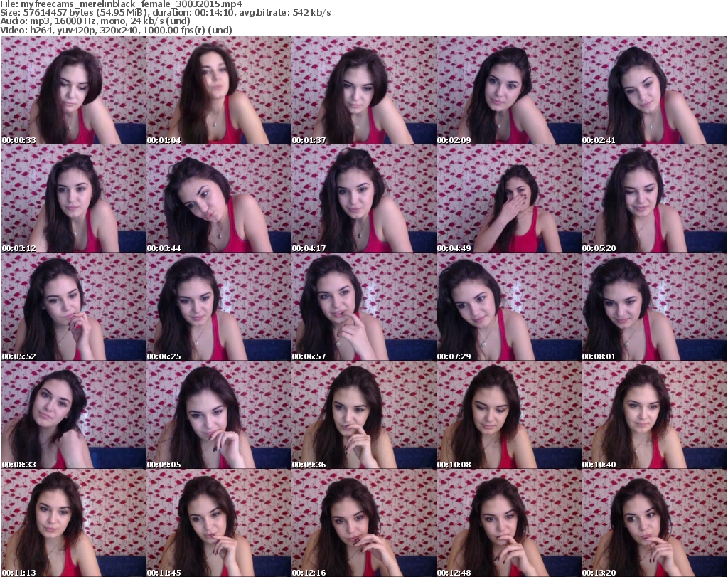
Task: Click the Audio mp3 info line
Action: (x=95, y=21)
